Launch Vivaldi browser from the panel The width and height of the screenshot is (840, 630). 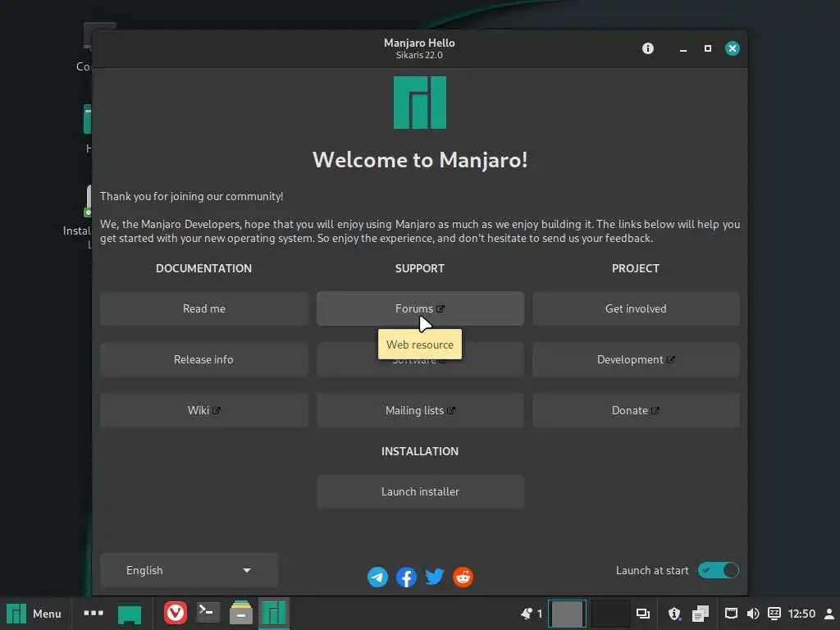[x=176, y=614]
